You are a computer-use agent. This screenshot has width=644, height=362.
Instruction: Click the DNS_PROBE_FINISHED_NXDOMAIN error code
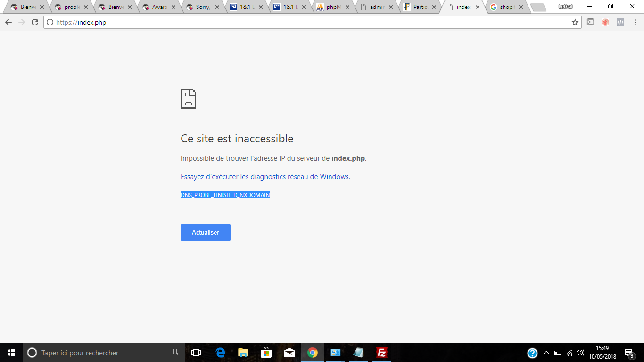(225, 195)
